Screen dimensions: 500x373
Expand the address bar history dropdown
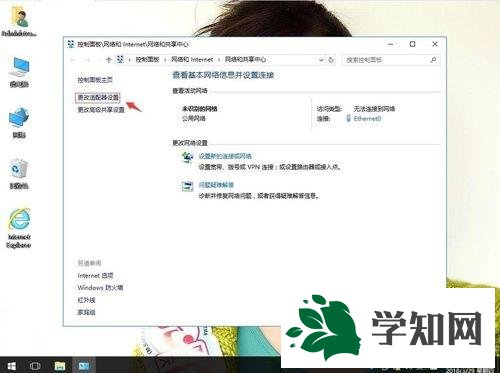(321, 60)
